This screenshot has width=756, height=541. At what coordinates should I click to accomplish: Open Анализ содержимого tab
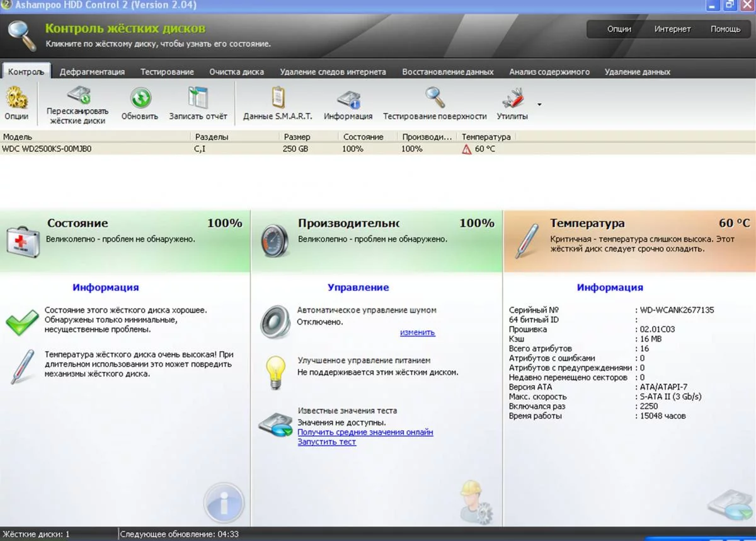549,72
